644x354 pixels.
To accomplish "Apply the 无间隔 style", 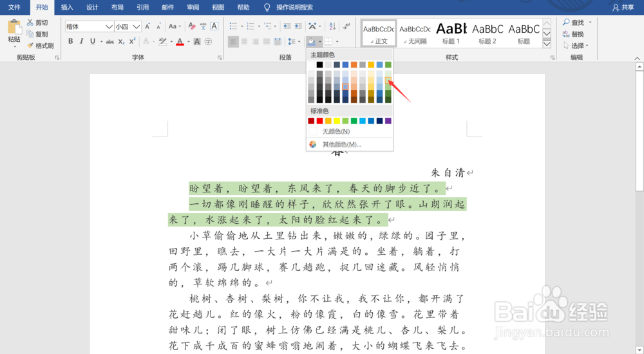I will 415,33.
